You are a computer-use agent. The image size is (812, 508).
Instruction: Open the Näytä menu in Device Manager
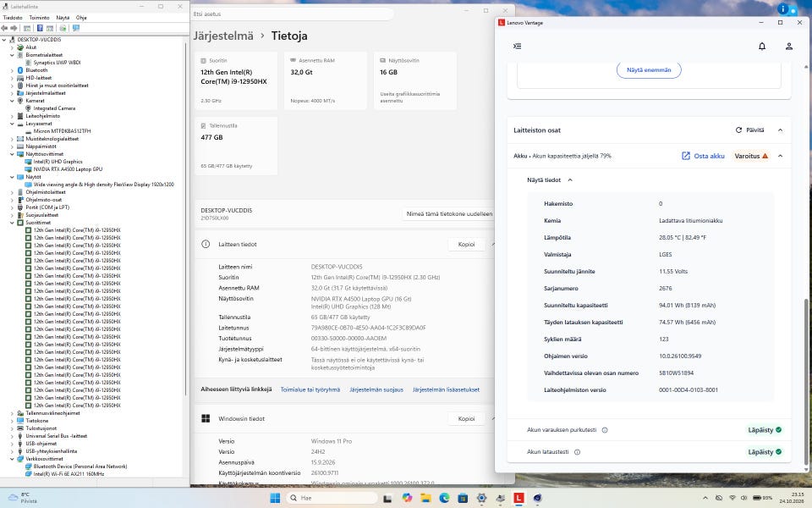point(63,18)
